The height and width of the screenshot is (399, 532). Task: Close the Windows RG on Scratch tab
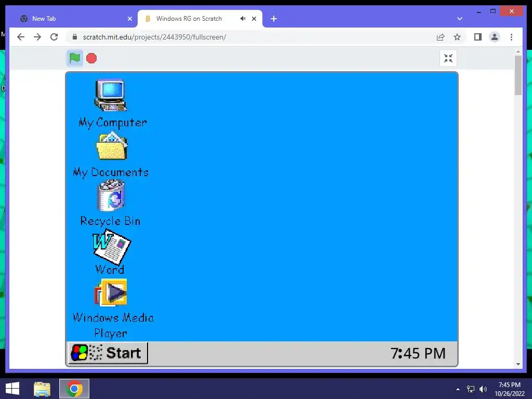pyautogui.click(x=254, y=19)
